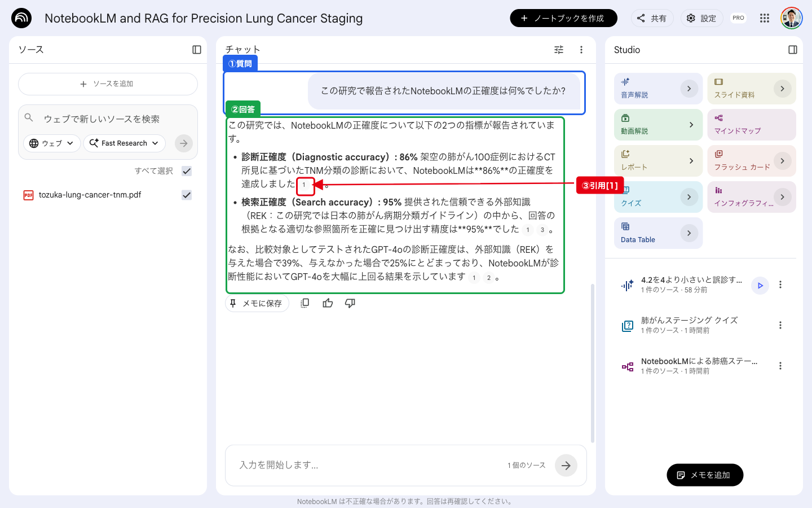Expand options arrow on スライド資料 tile
The width and height of the screenshot is (812, 508).
pos(782,89)
